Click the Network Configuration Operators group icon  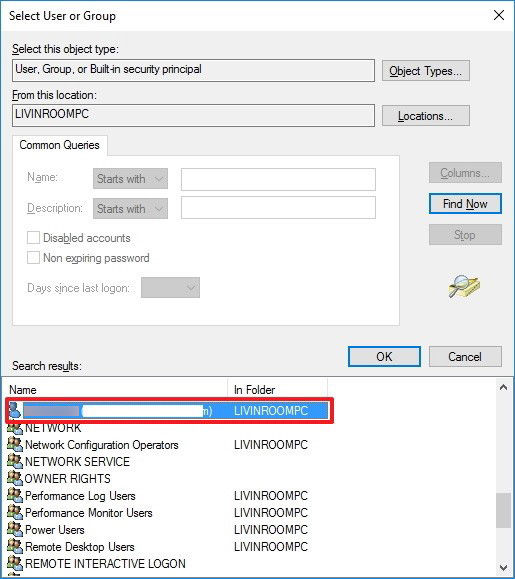click(15, 444)
